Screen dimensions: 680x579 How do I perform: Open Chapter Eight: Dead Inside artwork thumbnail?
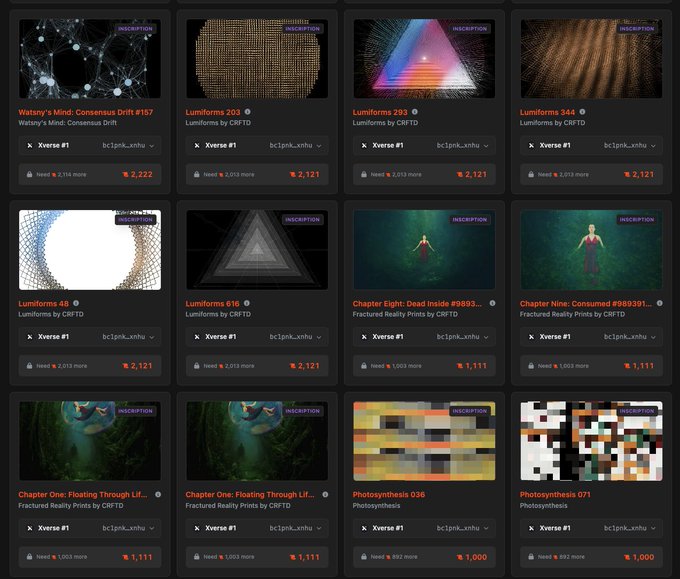click(x=424, y=250)
